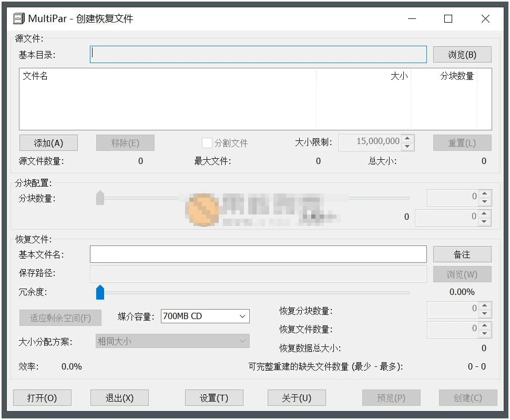Maximize the MultiPar window
The height and width of the screenshot is (420, 510).
pyautogui.click(x=448, y=19)
